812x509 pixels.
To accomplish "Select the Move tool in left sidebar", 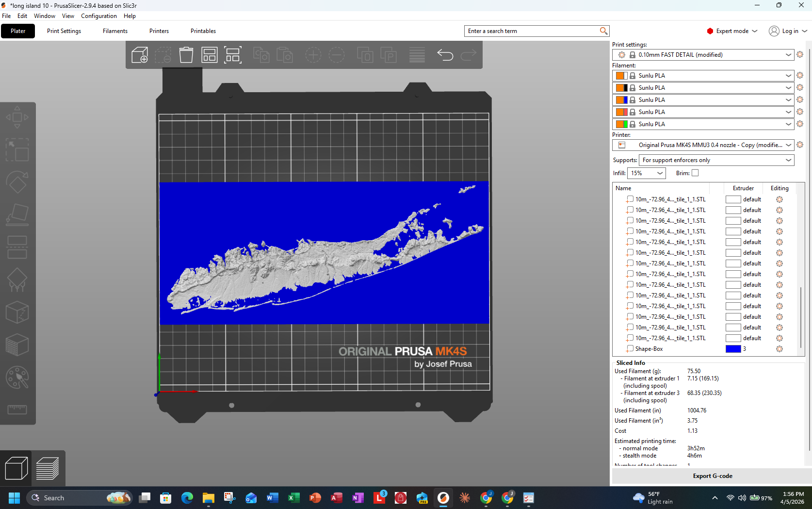I will click(x=17, y=117).
